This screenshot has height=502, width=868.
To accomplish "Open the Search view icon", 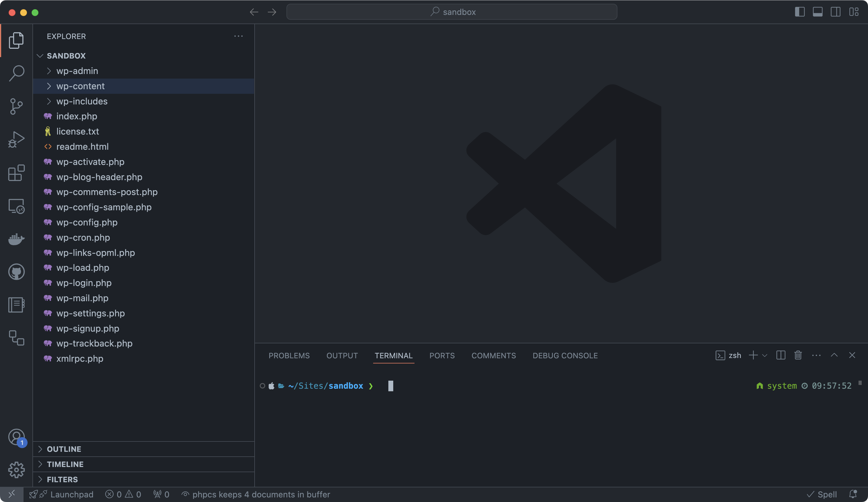I will [16, 73].
